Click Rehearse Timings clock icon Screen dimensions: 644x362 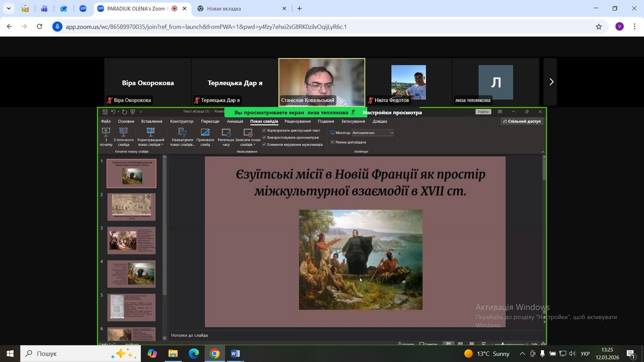coord(226,133)
